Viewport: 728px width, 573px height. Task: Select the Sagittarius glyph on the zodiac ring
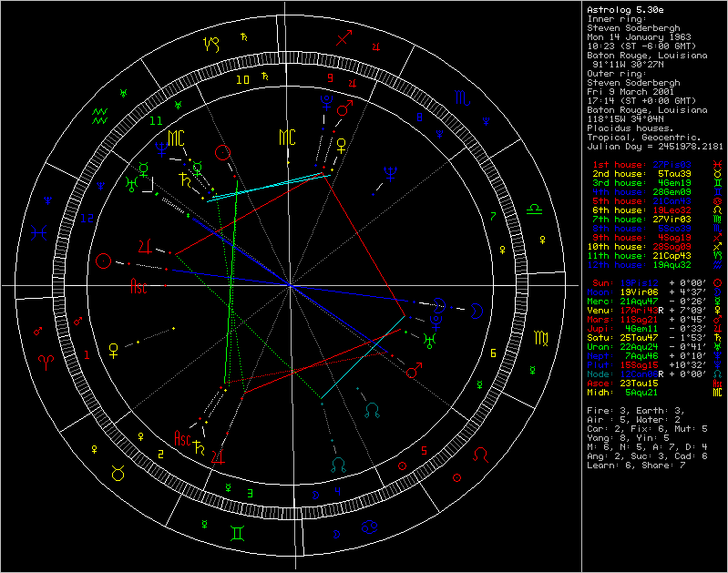click(345, 39)
